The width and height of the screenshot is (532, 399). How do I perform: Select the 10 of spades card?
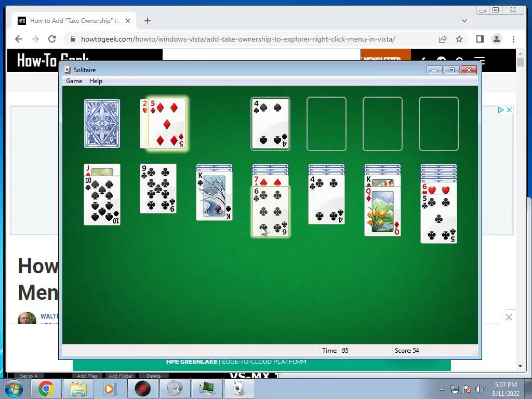tap(102, 201)
